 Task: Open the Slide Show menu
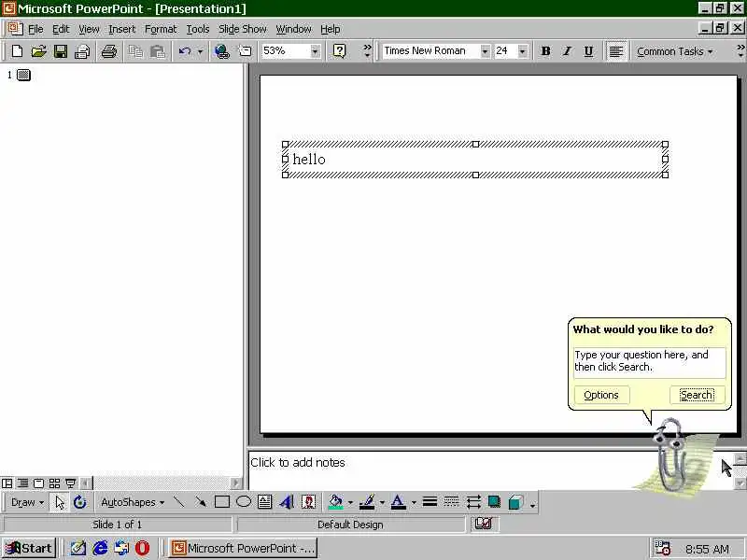[243, 29]
